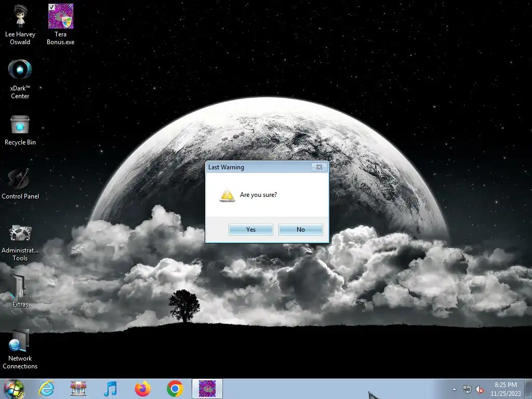The height and width of the screenshot is (399, 532).
Task: Select the Administrative Tools desktop icon
Action: coord(20,242)
